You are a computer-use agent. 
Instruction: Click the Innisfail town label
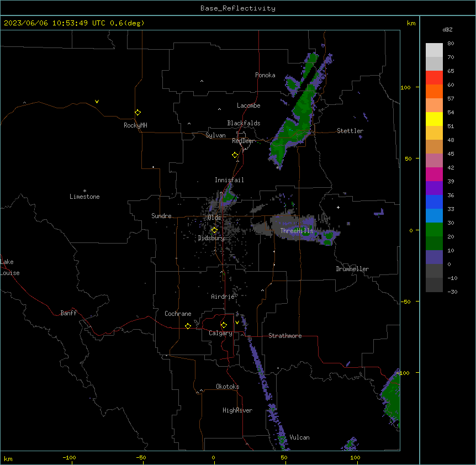(x=229, y=180)
